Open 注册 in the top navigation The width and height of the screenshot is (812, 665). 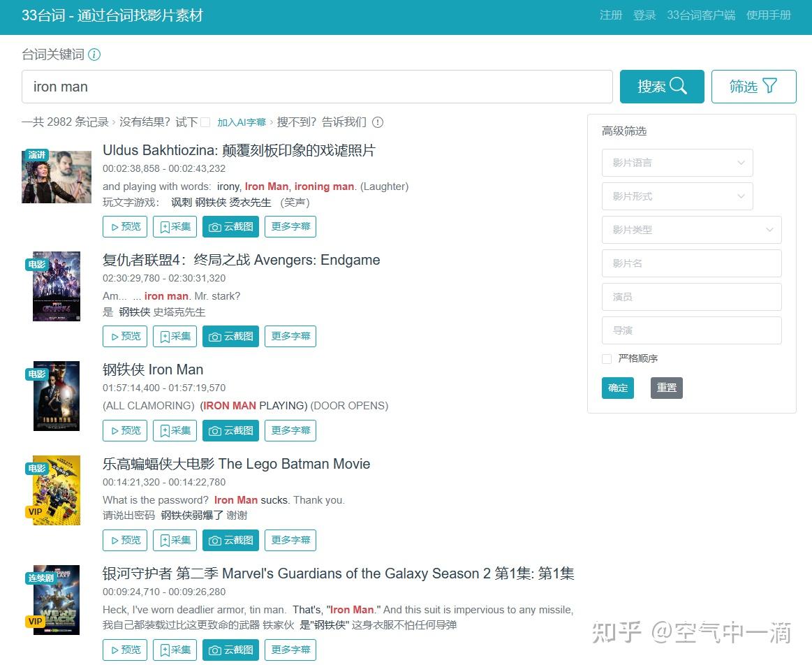[x=610, y=15]
